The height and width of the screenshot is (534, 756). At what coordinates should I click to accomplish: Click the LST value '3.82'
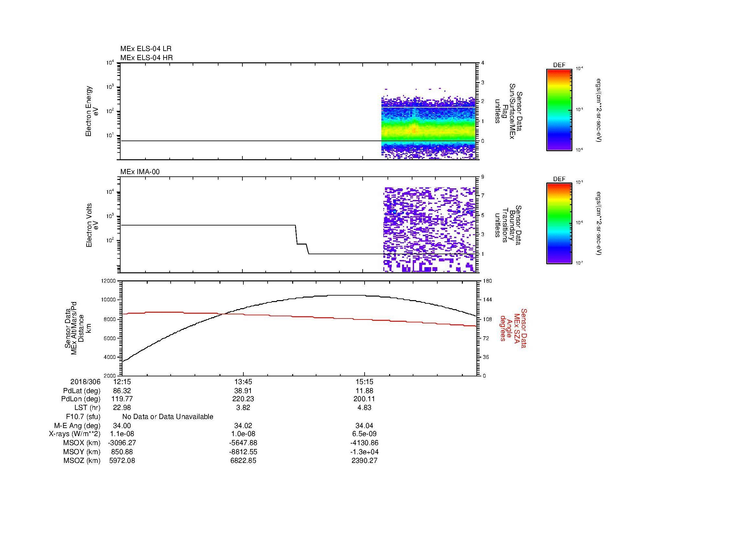click(x=243, y=408)
